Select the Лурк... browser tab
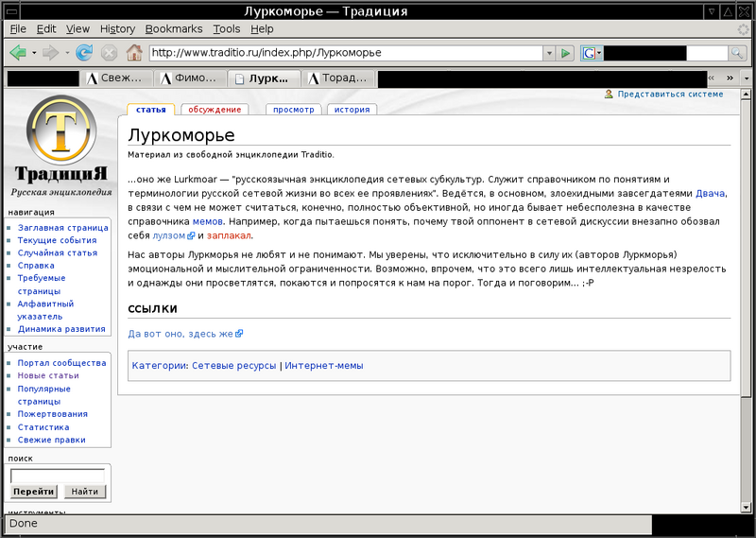 pyautogui.click(x=265, y=78)
